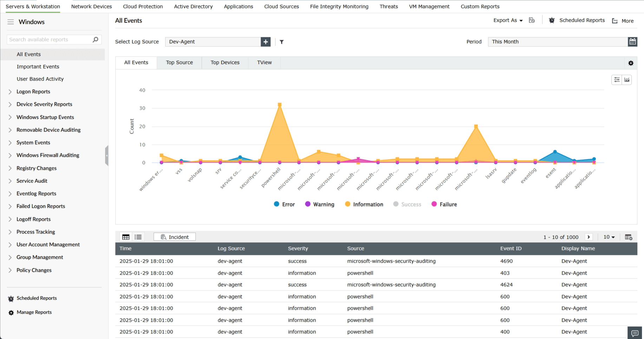Viewport: 644px width, 339px height.
Task: Open the Threats menu tab
Action: 389,6
